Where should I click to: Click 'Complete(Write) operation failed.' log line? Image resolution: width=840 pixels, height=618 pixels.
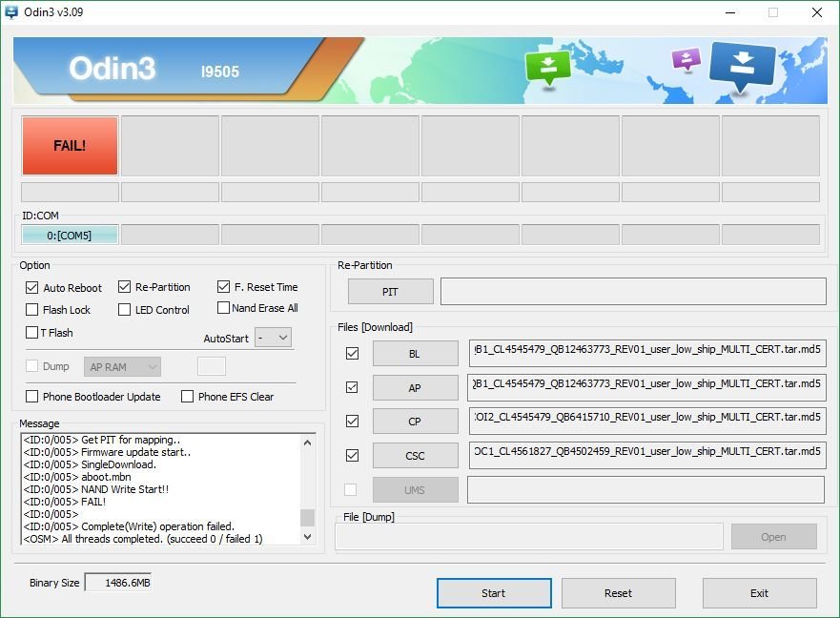click(x=129, y=526)
